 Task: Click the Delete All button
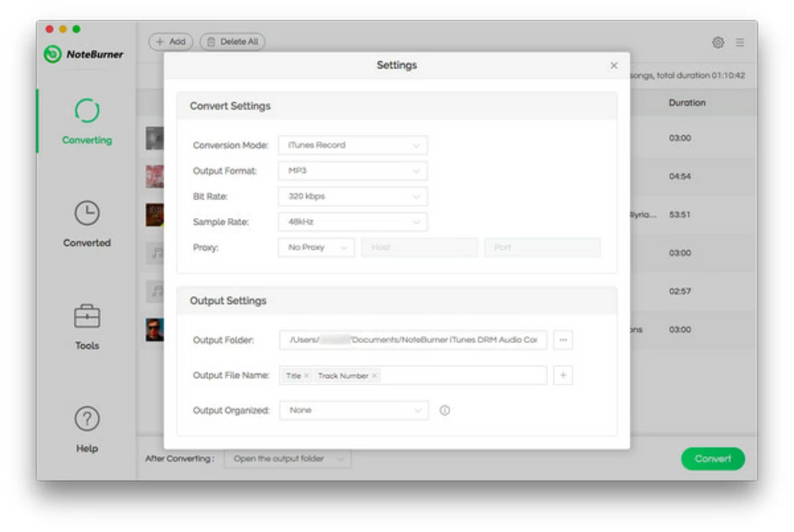[x=233, y=41]
